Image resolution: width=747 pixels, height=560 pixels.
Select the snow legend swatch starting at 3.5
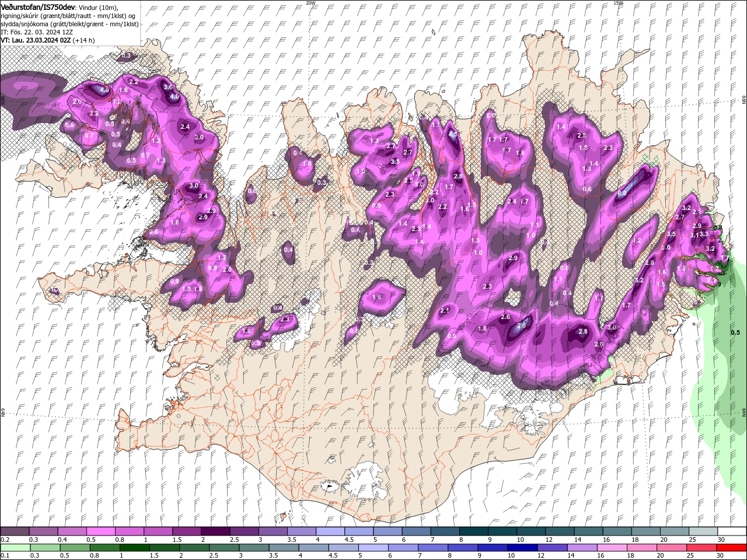[x=301, y=531]
